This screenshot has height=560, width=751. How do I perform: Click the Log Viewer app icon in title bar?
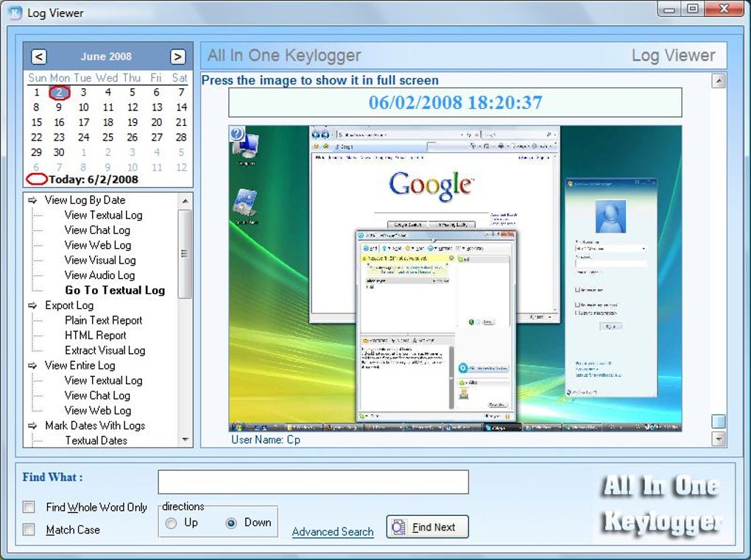click(x=15, y=13)
